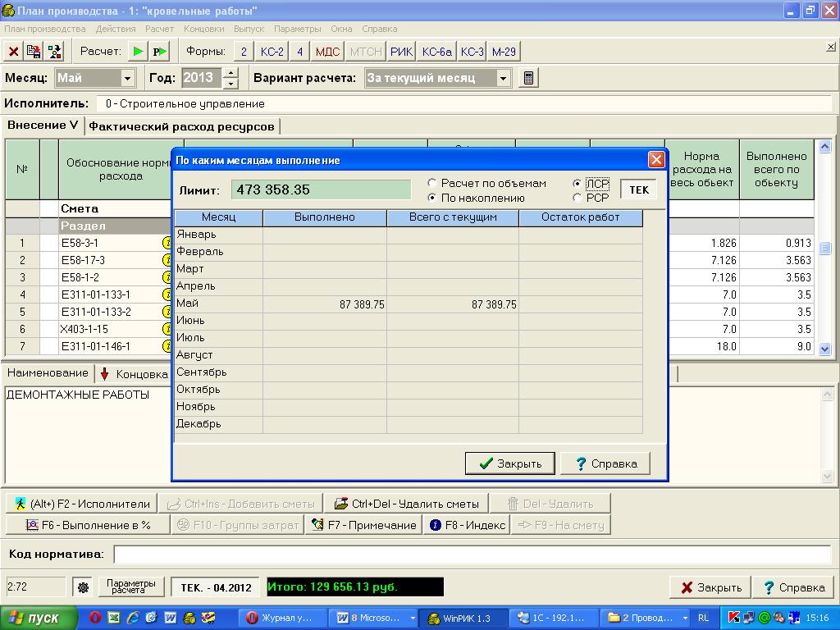Viewport: 840px width, 630px height.
Task: Open the Параметры menu in the menu bar
Action: pos(298,29)
